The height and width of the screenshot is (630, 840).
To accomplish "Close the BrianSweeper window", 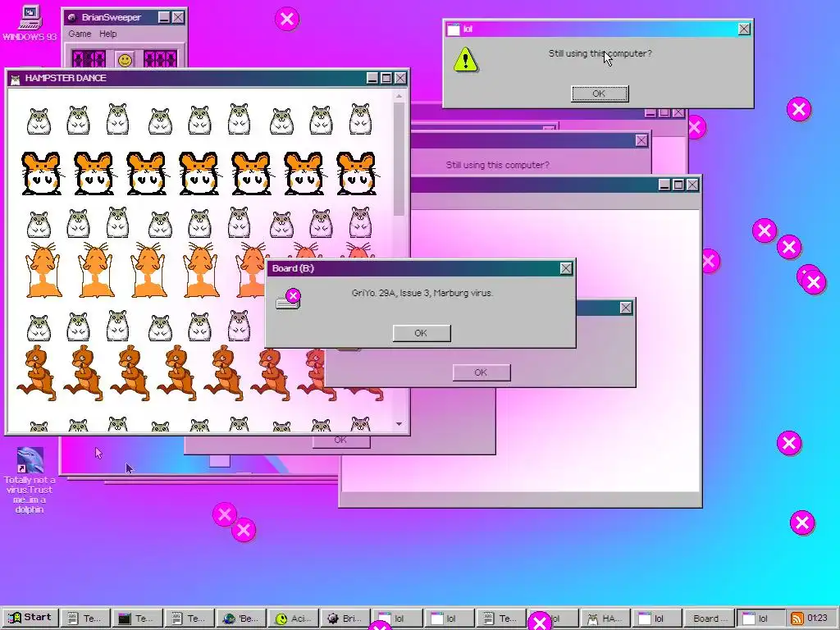I will tap(178, 18).
